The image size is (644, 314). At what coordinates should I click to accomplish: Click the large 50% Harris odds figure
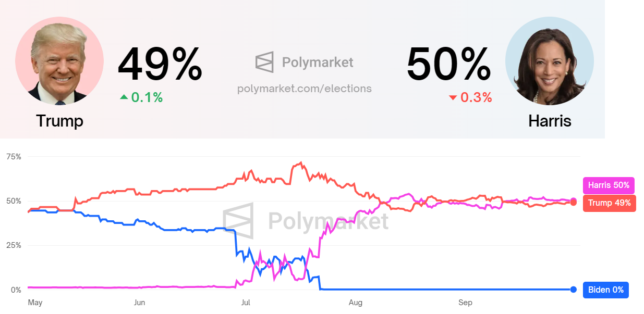click(x=448, y=65)
